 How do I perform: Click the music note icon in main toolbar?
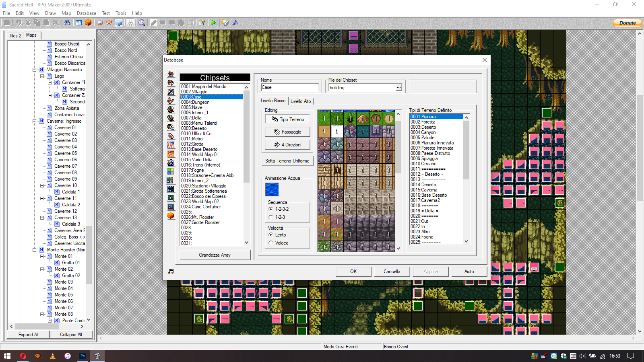point(235,23)
